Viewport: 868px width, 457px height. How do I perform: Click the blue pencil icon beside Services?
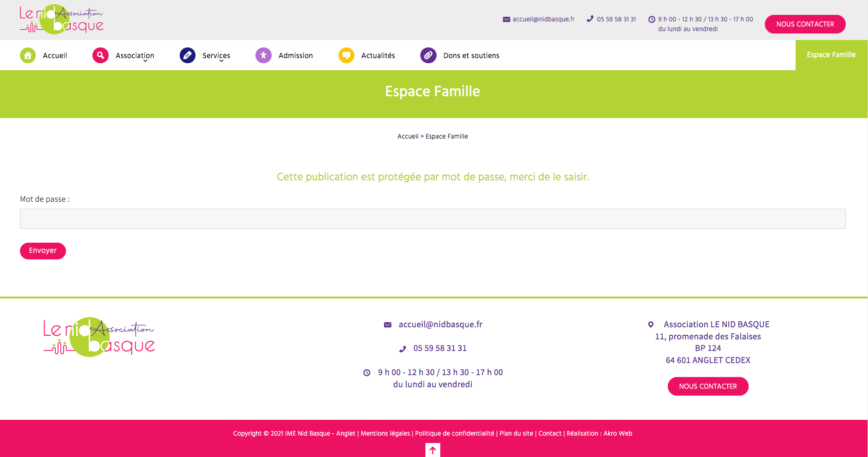(188, 55)
